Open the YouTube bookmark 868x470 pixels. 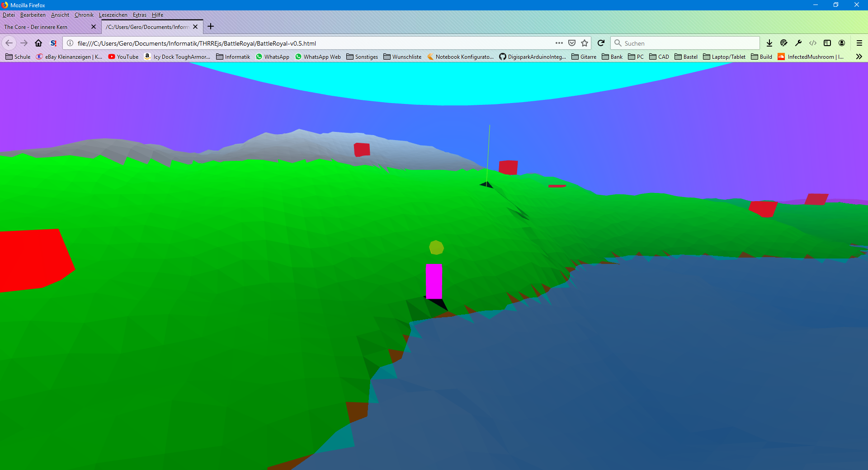(123, 56)
